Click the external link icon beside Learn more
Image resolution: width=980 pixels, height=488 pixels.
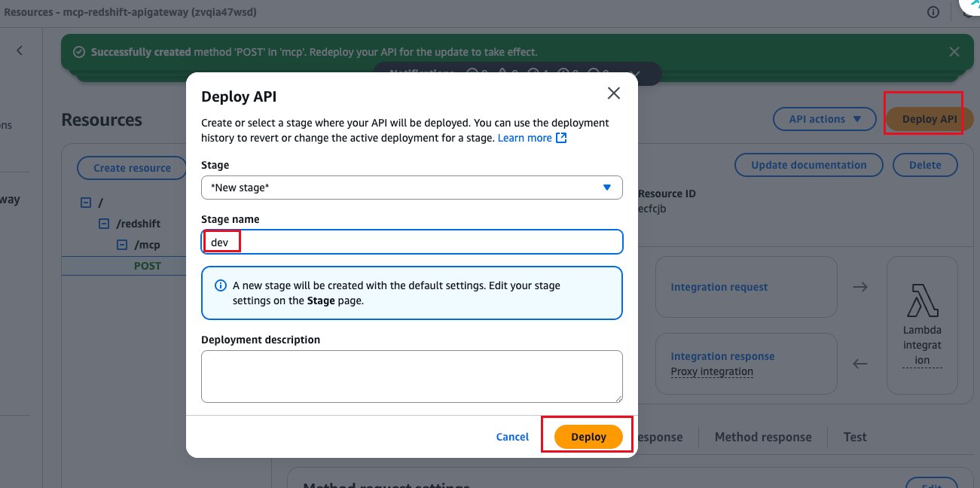pyautogui.click(x=561, y=138)
